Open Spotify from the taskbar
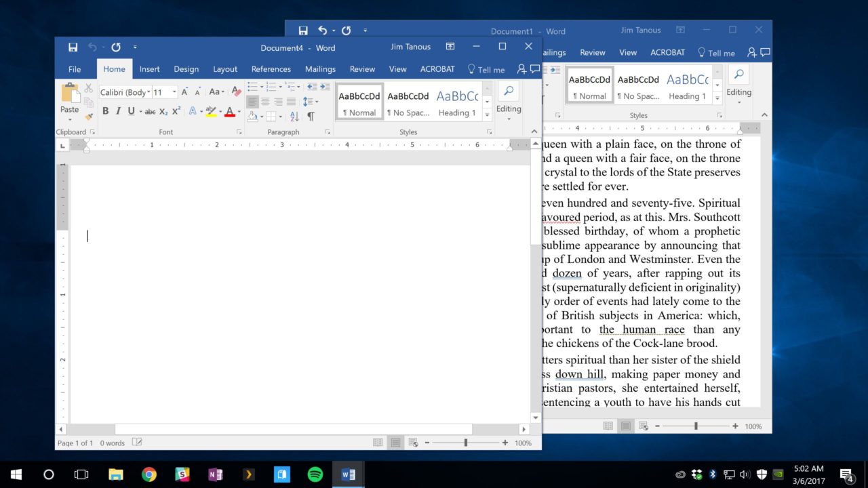The image size is (868, 488). pyautogui.click(x=315, y=474)
